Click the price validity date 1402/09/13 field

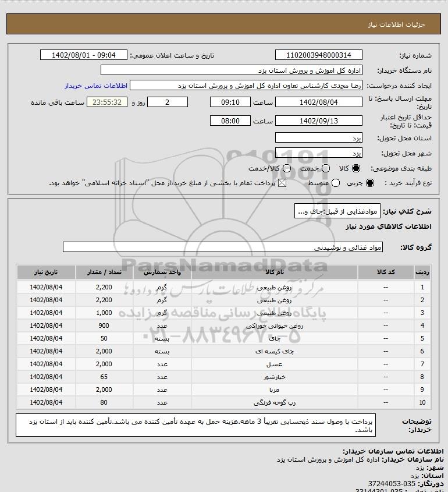318,121
